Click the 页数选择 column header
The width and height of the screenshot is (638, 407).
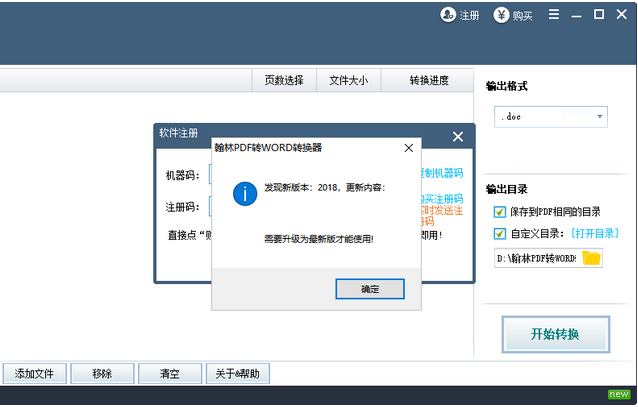(x=284, y=80)
